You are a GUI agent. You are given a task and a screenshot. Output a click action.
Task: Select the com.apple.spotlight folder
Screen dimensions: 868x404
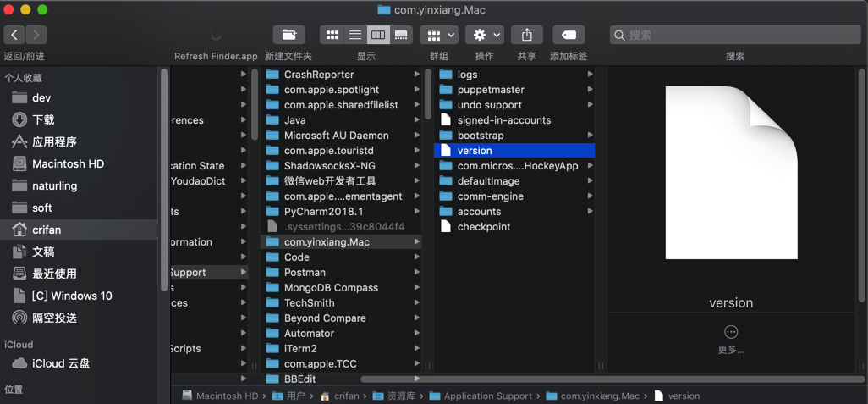341,90
